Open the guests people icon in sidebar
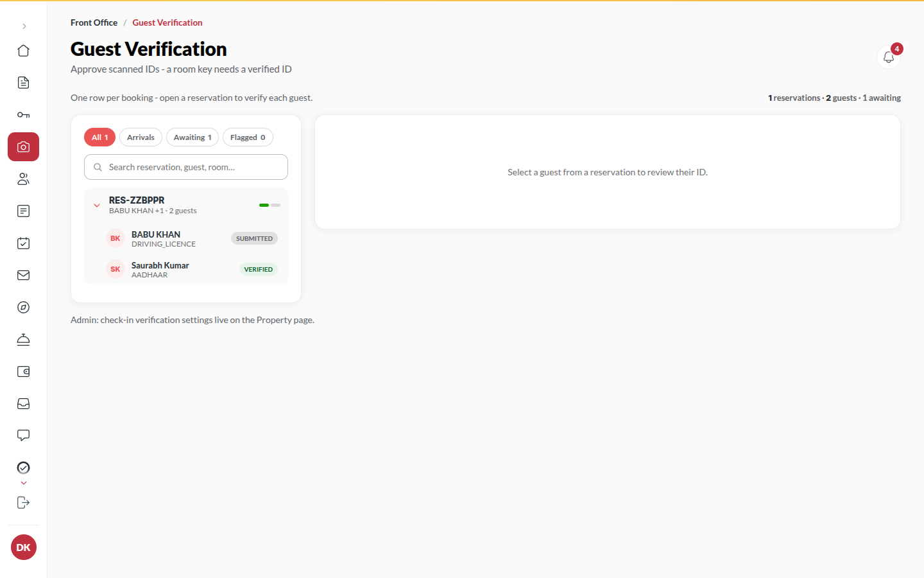924x578 pixels. pyautogui.click(x=24, y=179)
